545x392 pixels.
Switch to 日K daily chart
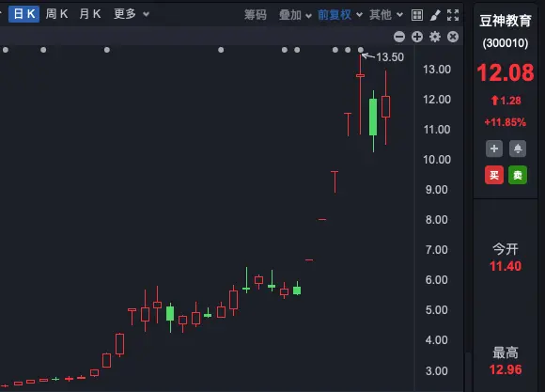[24, 14]
